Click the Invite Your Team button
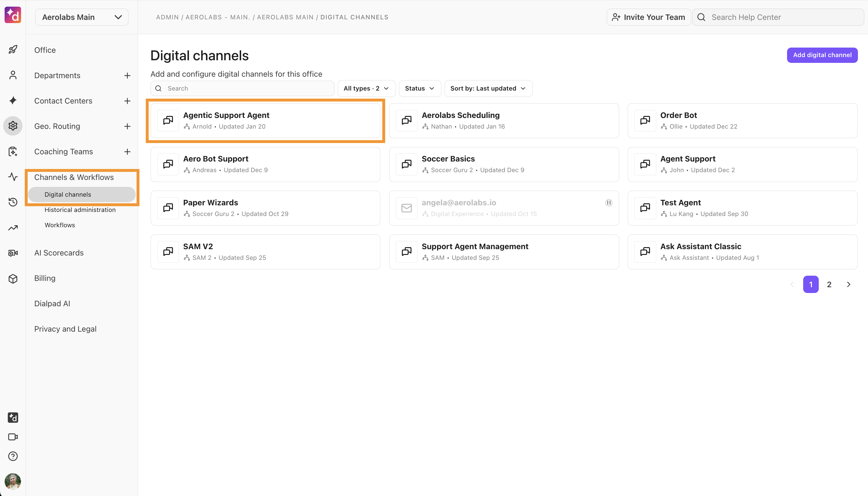The width and height of the screenshot is (868, 496). click(648, 17)
